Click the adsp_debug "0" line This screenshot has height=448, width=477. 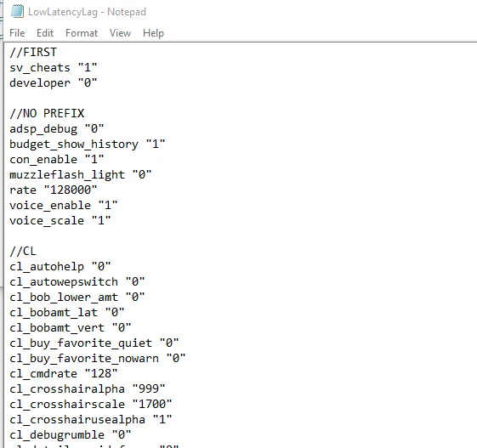[x=57, y=128]
